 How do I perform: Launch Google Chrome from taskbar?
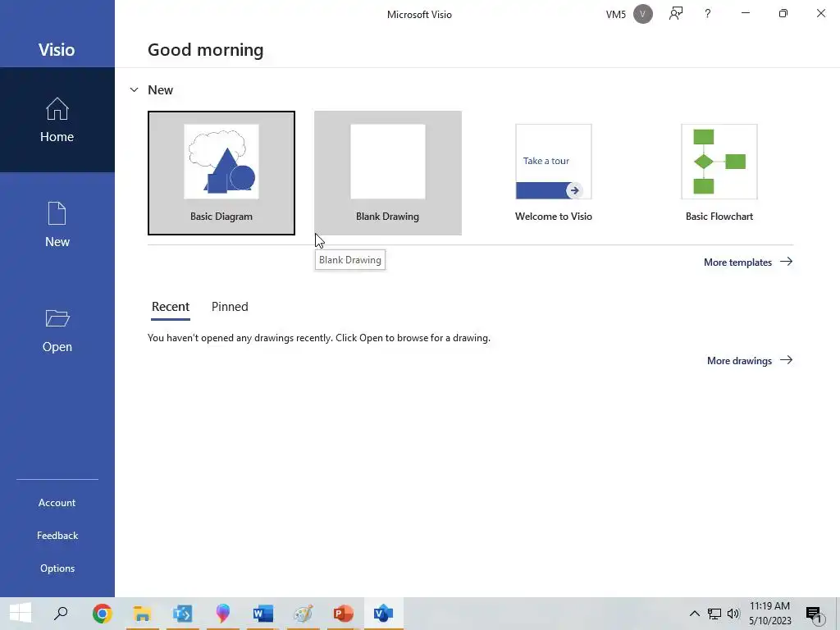[102, 614]
